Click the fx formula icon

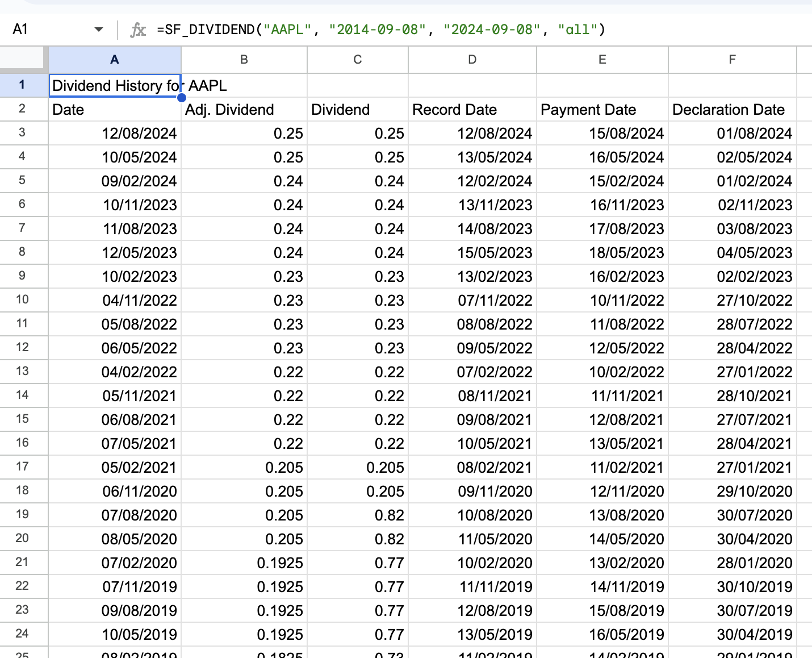point(138,29)
